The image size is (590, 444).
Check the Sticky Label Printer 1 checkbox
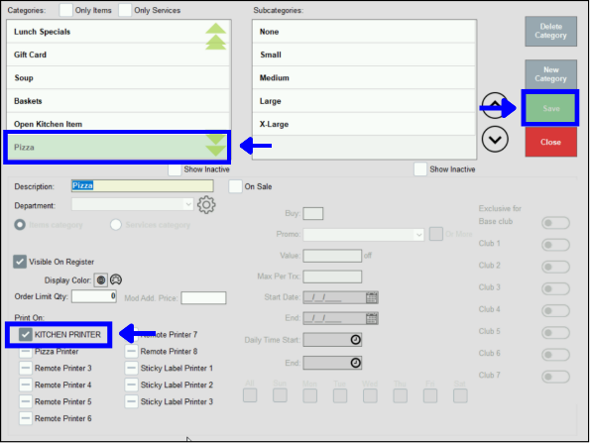click(131, 368)
